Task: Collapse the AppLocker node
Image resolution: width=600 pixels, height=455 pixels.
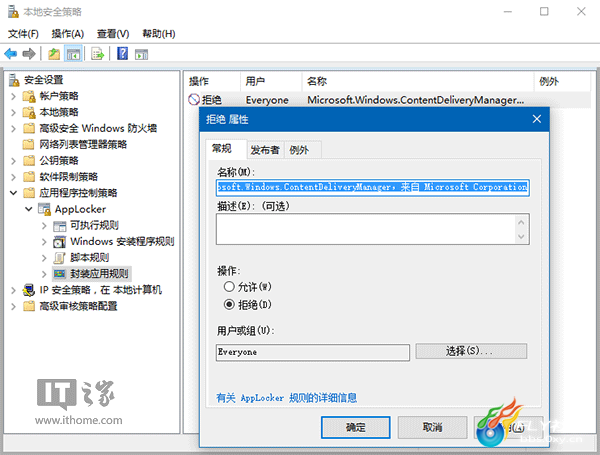Action: tap(29, 209)
